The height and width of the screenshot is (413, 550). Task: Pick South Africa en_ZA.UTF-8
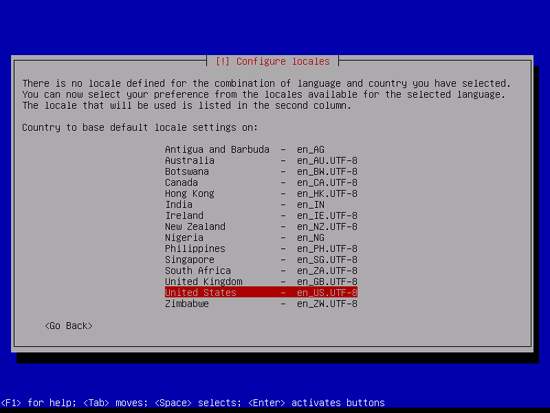point(261,271)
